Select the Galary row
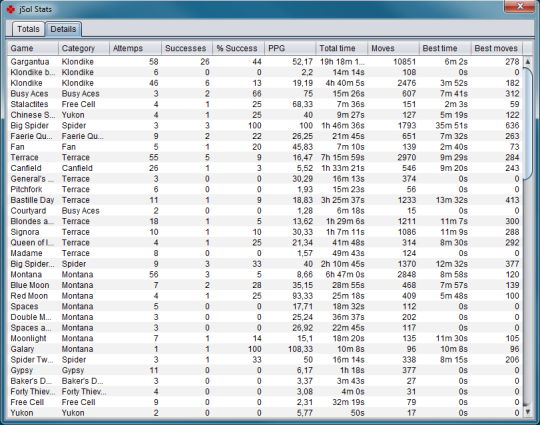This screenshot has width=540, height=425. pos(265,349)
